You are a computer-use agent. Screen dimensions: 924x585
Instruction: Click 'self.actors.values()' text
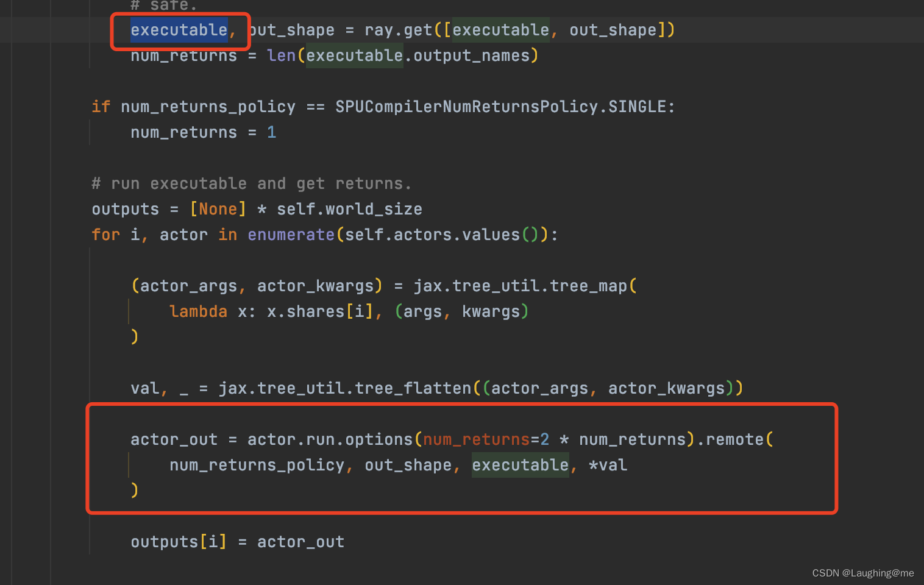(442, 235)
